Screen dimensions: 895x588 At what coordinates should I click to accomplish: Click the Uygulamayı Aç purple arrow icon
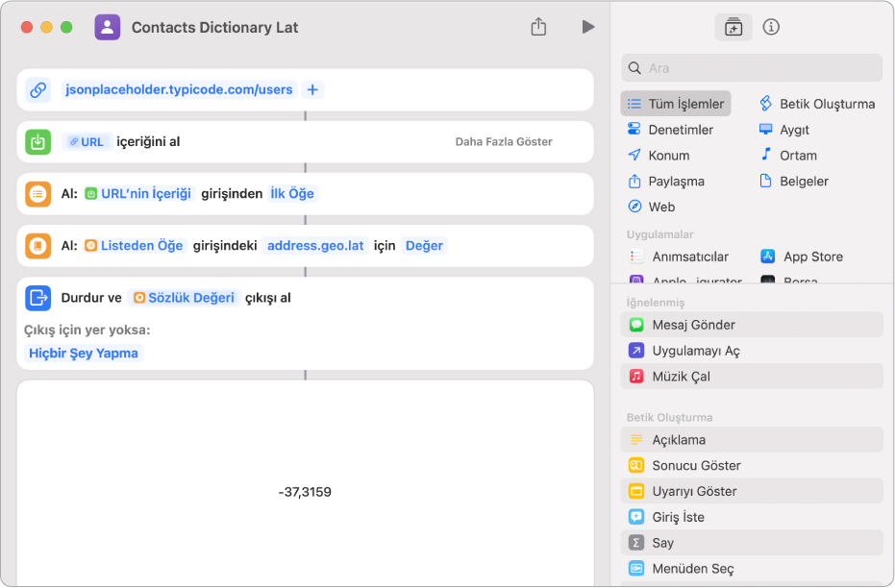636,351
